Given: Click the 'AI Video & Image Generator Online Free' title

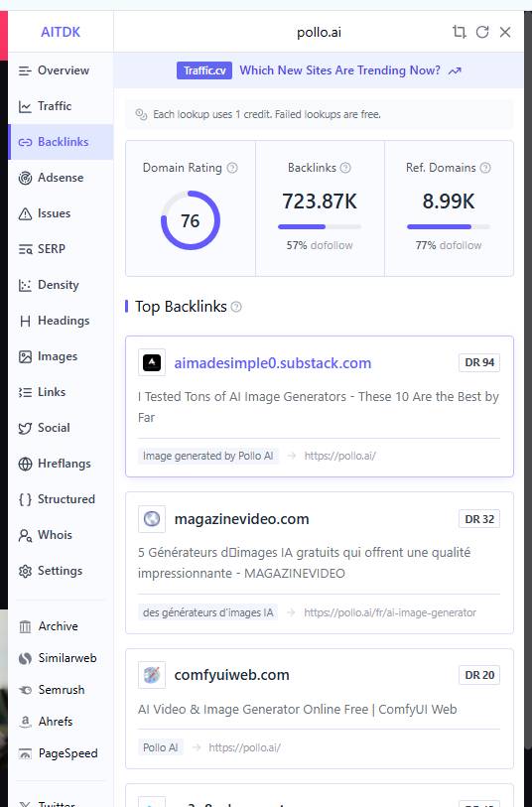Looking at the screenshot, I should (x=298, y=709).
